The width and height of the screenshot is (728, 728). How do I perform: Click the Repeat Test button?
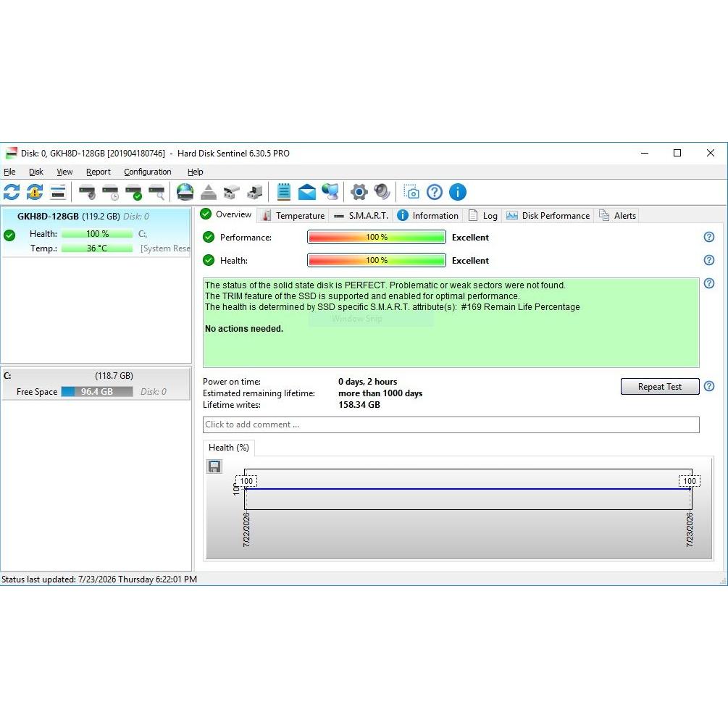(x=660, y=387)
